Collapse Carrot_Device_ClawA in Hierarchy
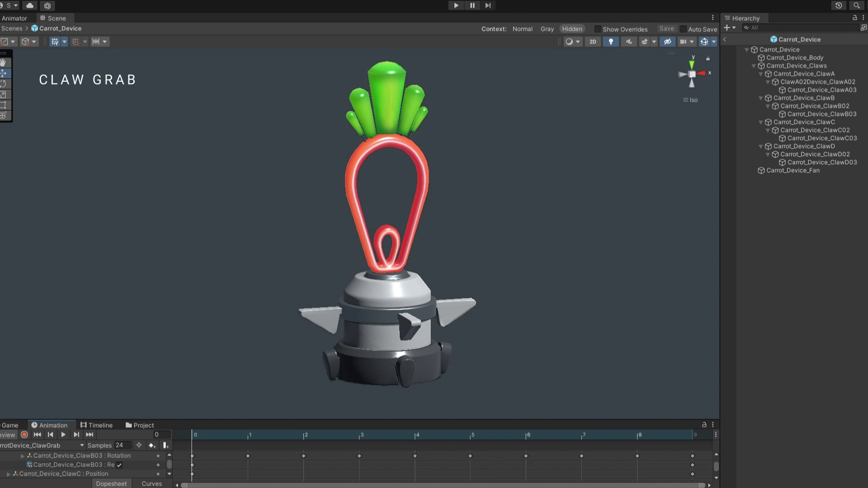The image size is (868, 488). click(761, 74)
